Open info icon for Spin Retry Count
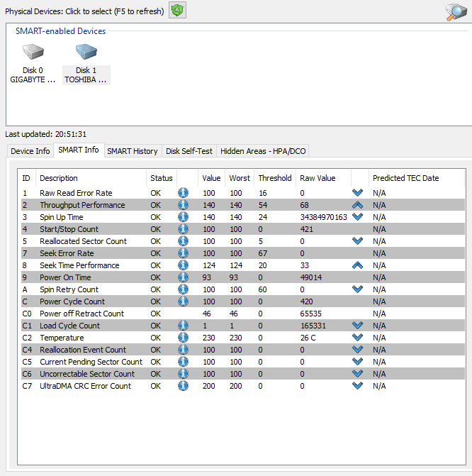The image size is (472, 476). coord(183,289)
